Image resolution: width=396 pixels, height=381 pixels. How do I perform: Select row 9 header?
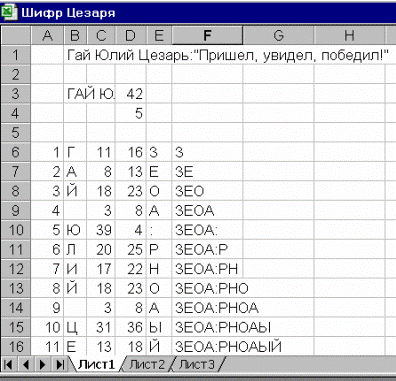16,211
